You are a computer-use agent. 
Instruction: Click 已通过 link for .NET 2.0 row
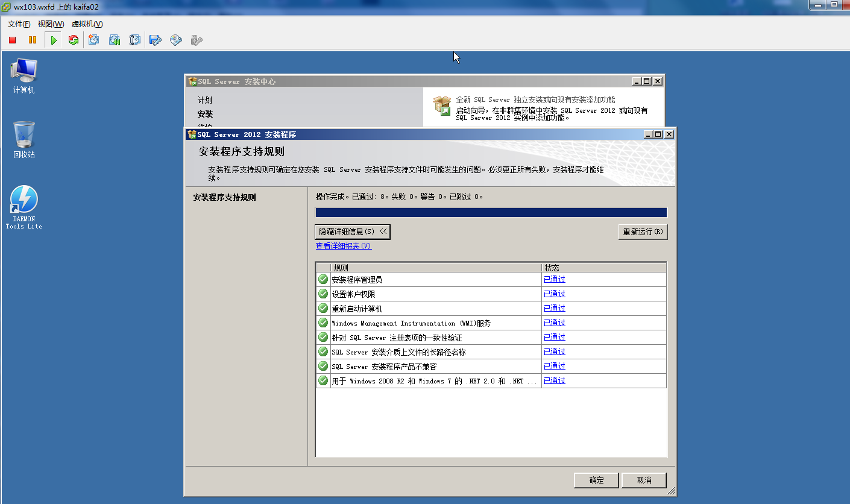pos(555,380)
